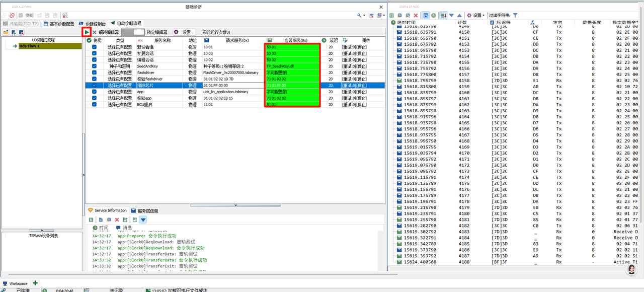Screen dimensions: 644x292
Task: Open the 服务层信息 tab
Action: 145,210
